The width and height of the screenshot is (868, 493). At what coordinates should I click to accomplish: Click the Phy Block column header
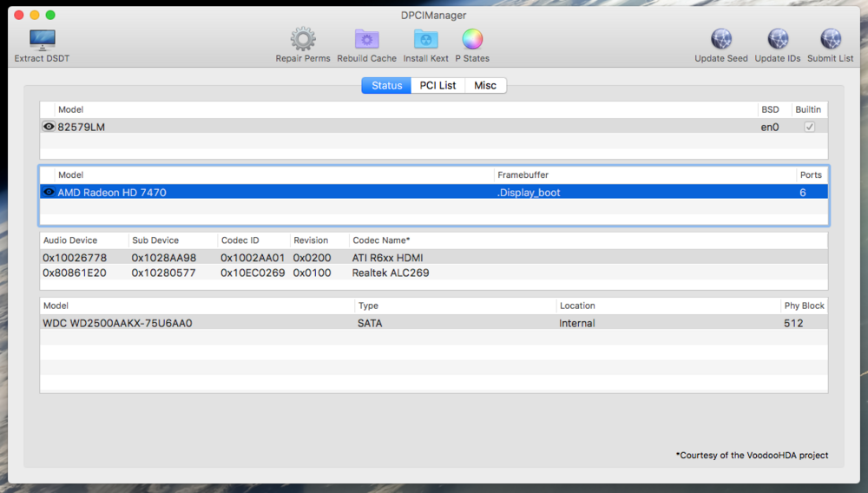pos(804,306)
